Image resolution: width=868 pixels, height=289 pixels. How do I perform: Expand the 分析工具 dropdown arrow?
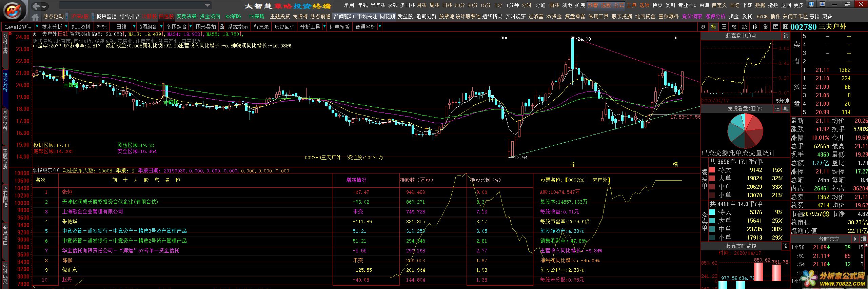[x=324, y=26]
